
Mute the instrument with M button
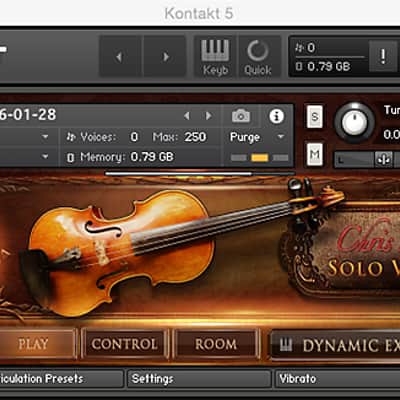click(x=315, y=154)
